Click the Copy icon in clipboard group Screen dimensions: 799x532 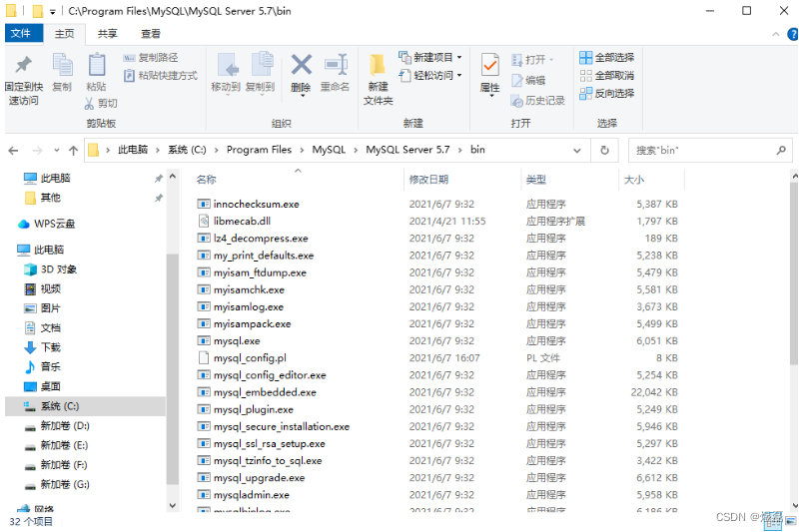(62, 65)
